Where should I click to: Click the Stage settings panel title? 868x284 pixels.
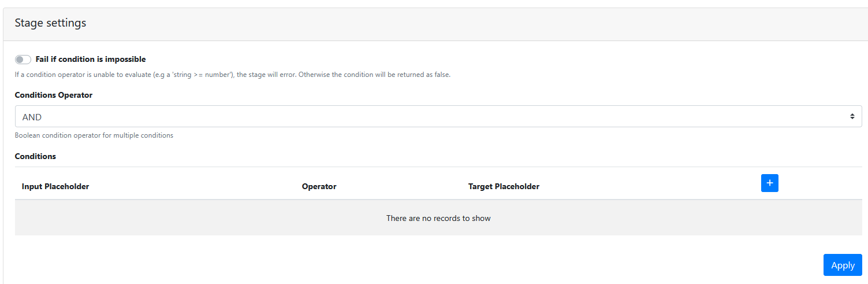(x=50, y=23)
